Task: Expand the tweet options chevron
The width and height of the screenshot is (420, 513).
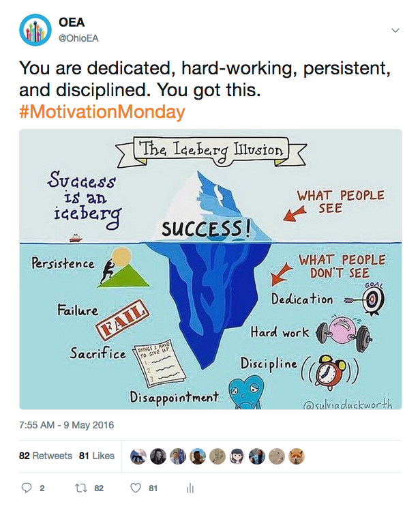Action: click(395, 31)
